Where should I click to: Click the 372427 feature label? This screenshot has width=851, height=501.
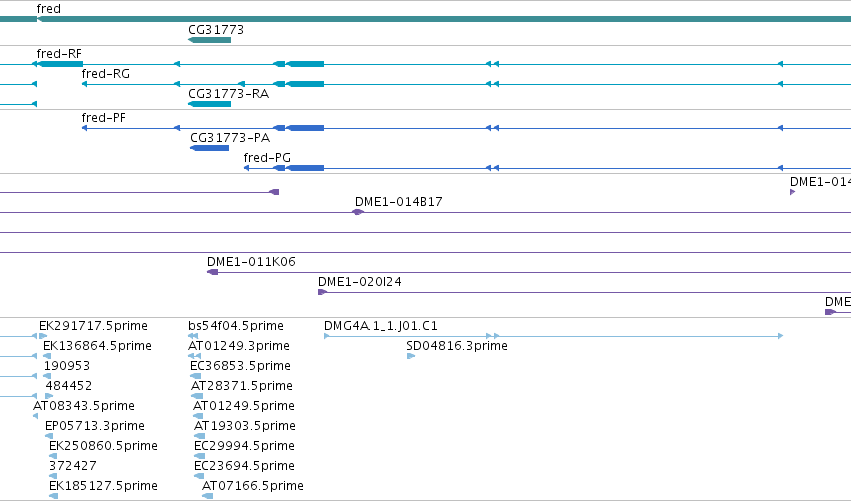click(x=73, y=466)
